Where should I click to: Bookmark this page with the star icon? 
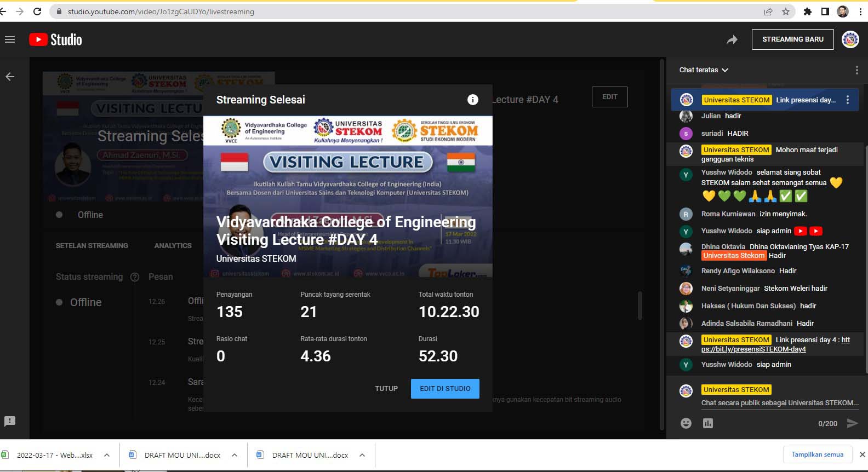click(786, 11)
